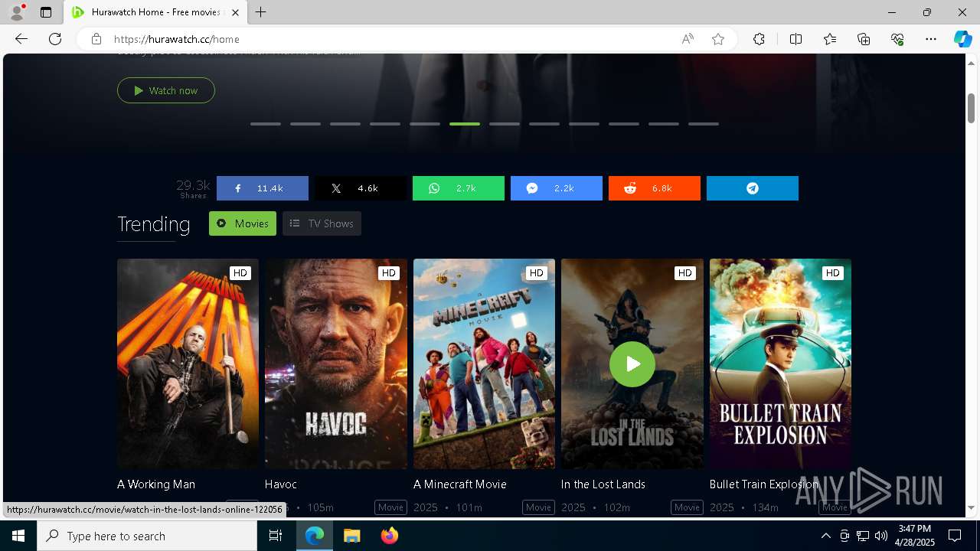Click scrollbar down arrow
This screenshot has width=980, height=551.
pos(971,508)
